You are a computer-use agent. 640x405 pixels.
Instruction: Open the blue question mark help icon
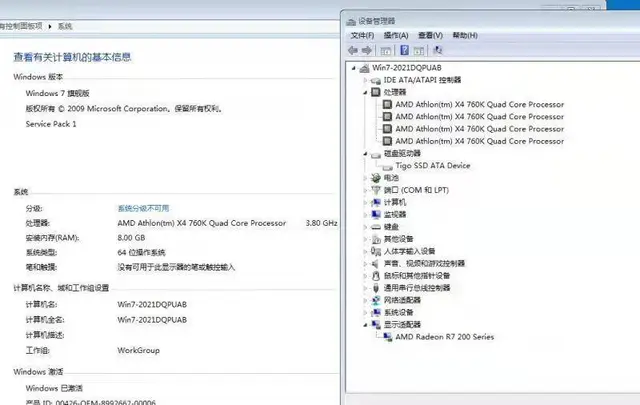click(x=404, y=50)
